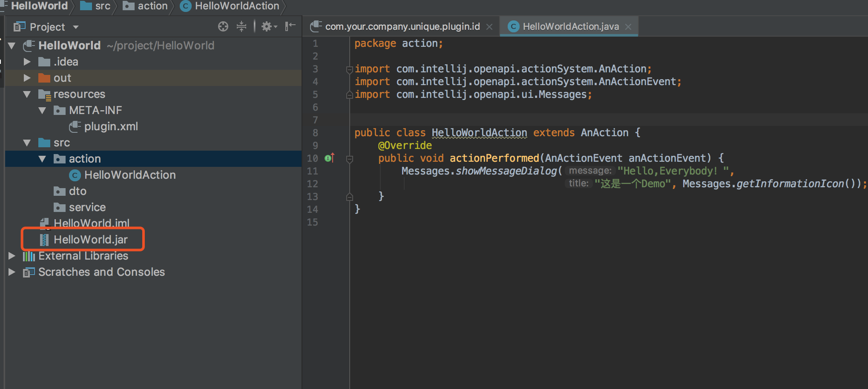Click the service package folder icon

click(x=60, y=207)
